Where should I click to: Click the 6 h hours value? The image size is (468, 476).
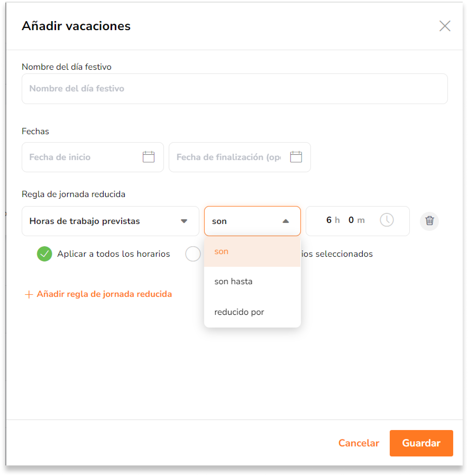coord(333,220)
